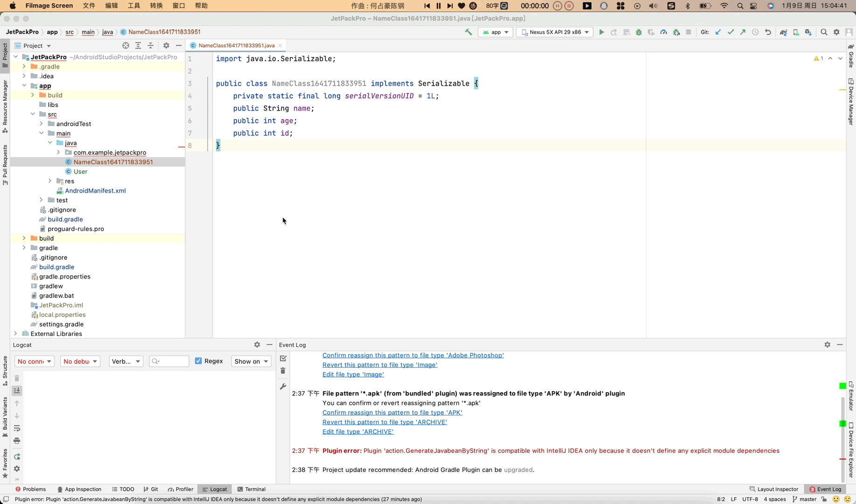Click Confirm reassign pattern to 'APK' link

pyautogui.click(x=392, y=413)
